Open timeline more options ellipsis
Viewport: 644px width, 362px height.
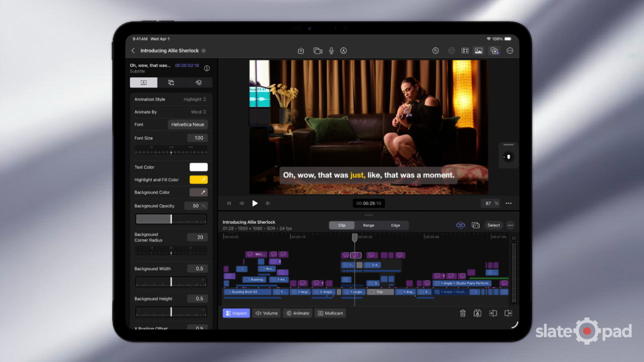[511, 225]
